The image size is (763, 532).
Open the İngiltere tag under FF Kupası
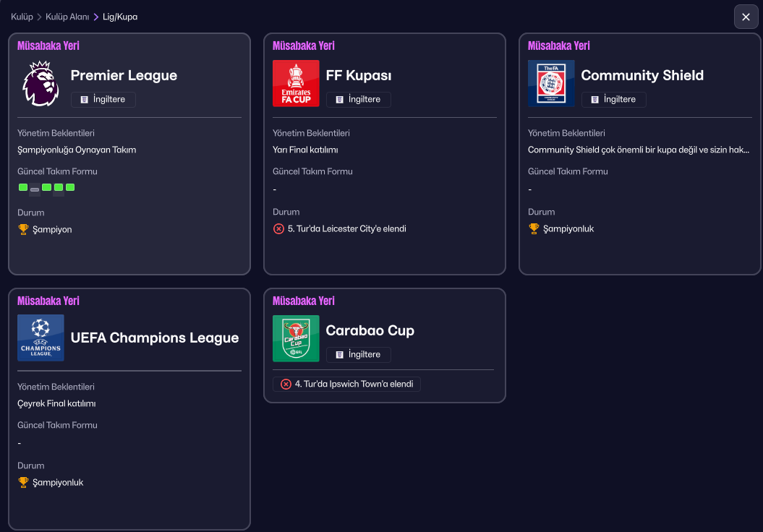pos(359,100)
